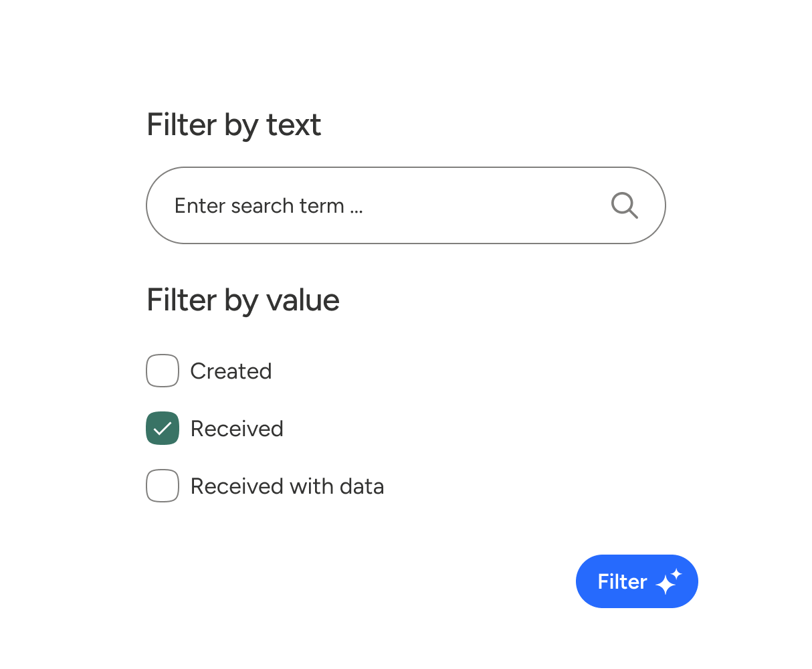Check the Created checkbox

point(163,371)
